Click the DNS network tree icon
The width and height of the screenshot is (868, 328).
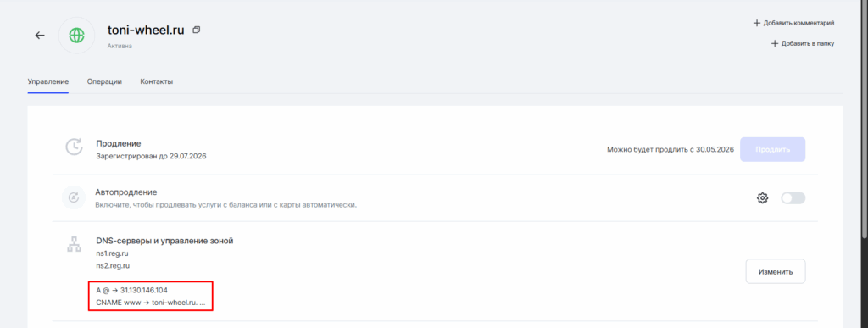click(74, 245)
